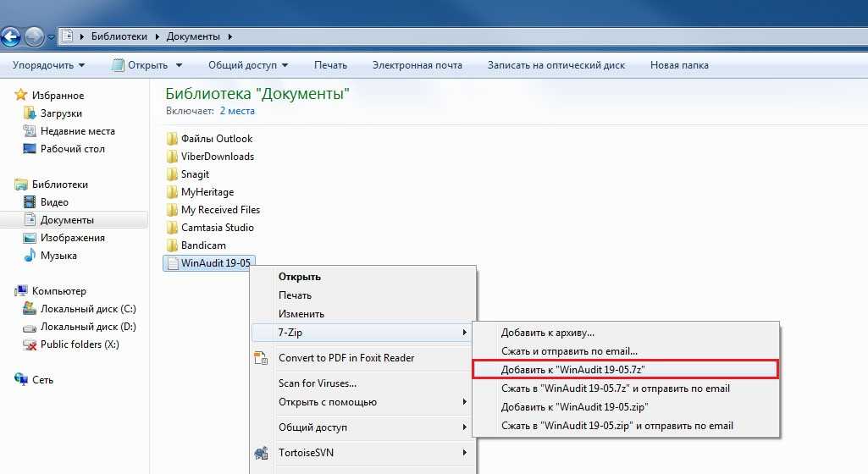Open Локальный диск (C:) drive
This screenshot has width=868, height=474.
(87, 309)
